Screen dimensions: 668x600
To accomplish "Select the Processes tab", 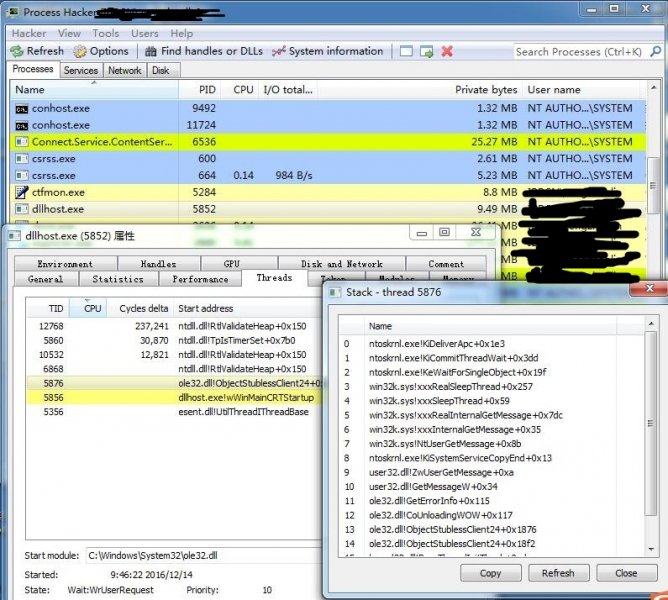I will click(x=33, y=69).
